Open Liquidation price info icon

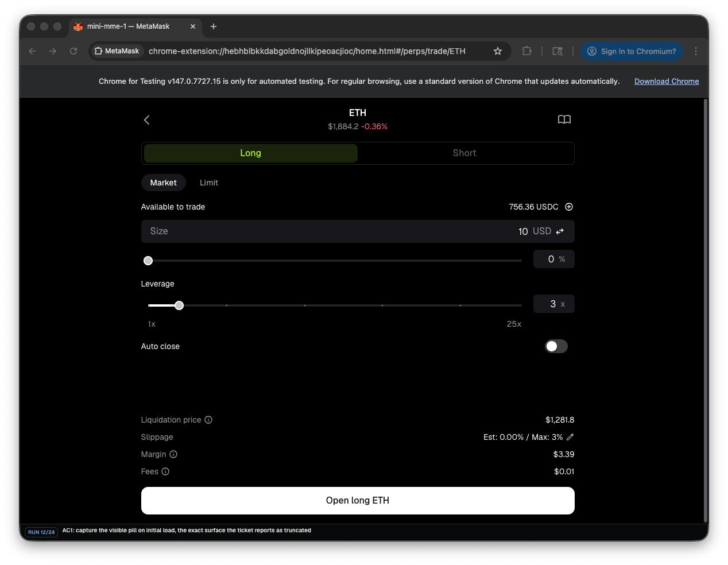(x=208, y=420)
